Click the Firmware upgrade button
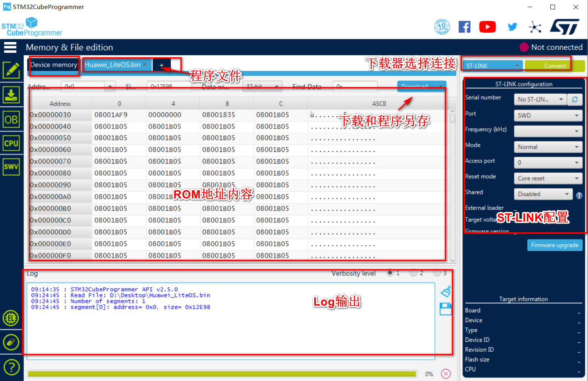The height and width of the screenshot is (381, 588). (555, 245)
